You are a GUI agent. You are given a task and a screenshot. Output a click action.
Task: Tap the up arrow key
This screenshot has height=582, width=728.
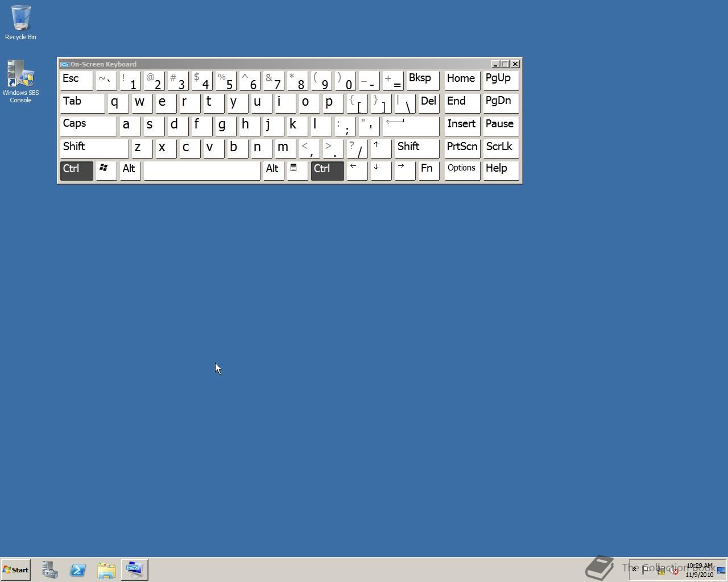[x=380, y=148]
